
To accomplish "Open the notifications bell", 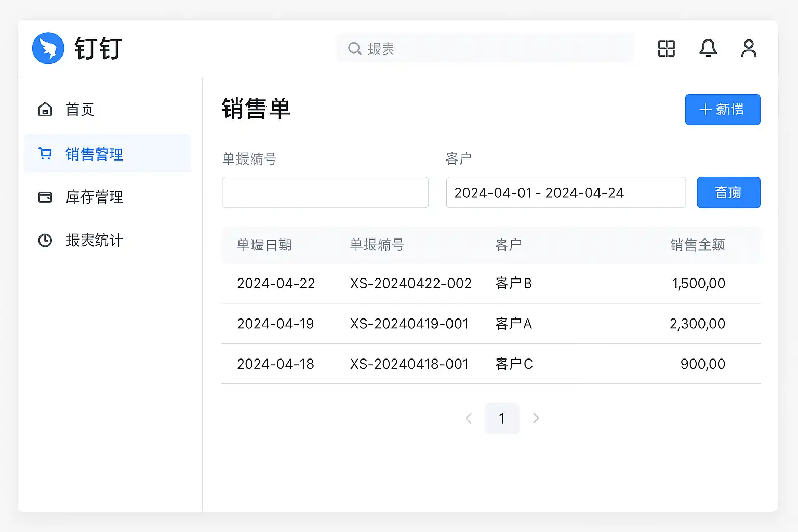I will [x=708, y=48].
